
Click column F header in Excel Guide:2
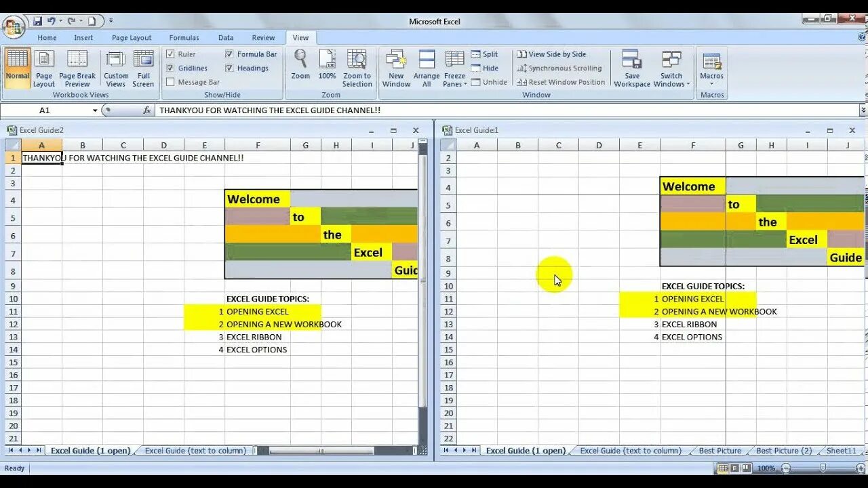[x=258, y=145]
